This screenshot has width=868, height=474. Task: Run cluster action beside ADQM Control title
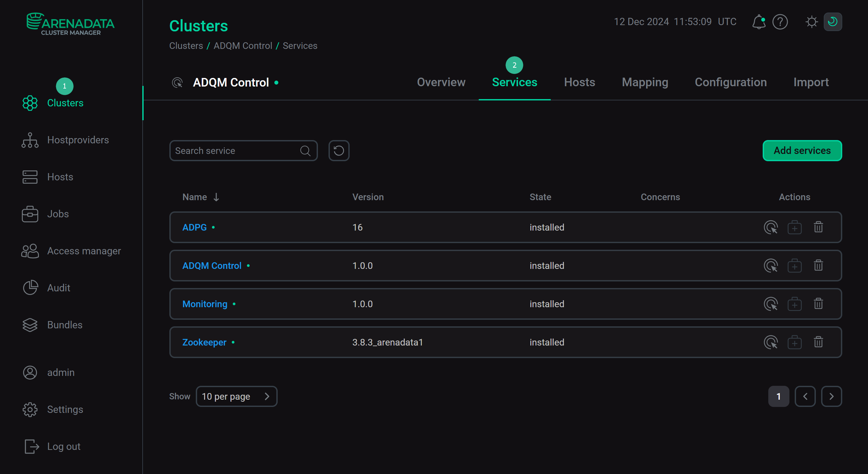pos(177,82)
